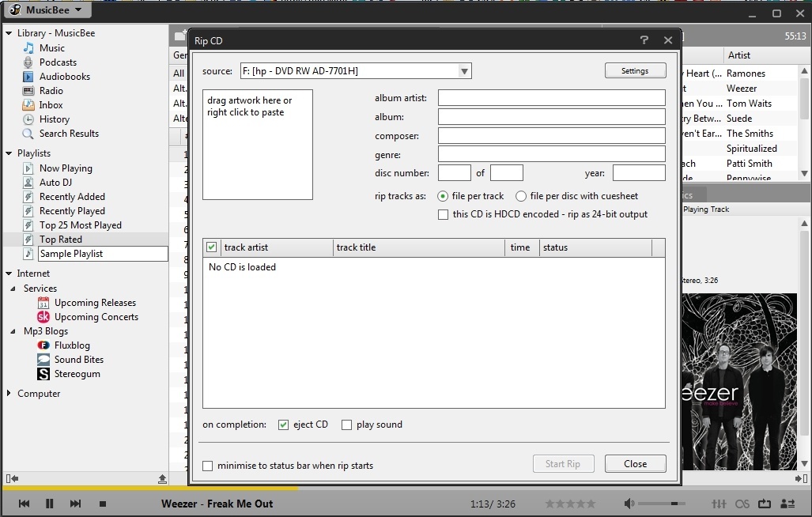Open Rip CD Settings button
The image size is (812, 517).
click(635, 71)
